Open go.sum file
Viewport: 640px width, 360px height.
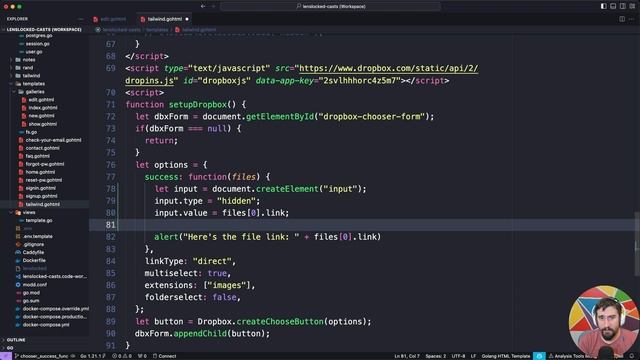[x=31, y=301]
